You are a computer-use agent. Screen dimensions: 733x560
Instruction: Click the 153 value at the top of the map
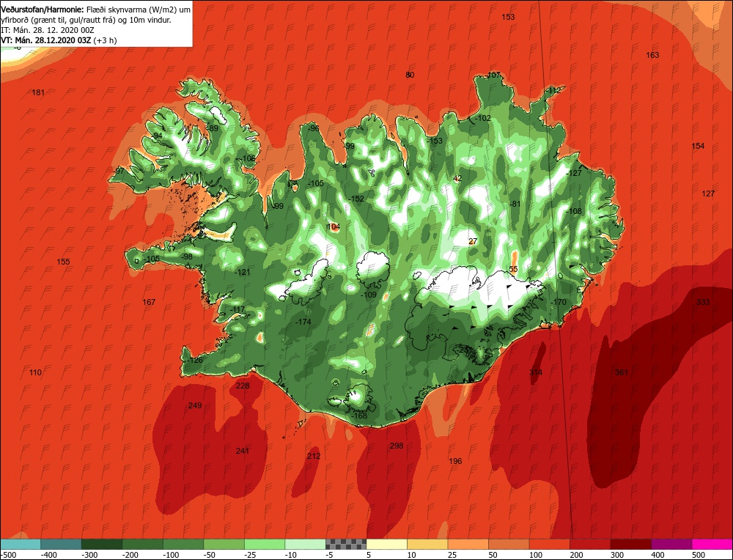click(508, 17)
